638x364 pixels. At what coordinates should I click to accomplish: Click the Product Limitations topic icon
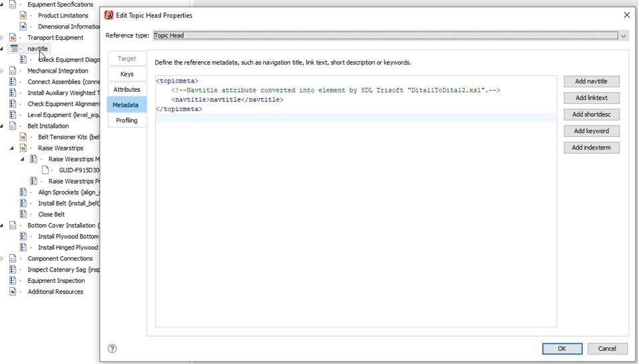coord(23,15)
